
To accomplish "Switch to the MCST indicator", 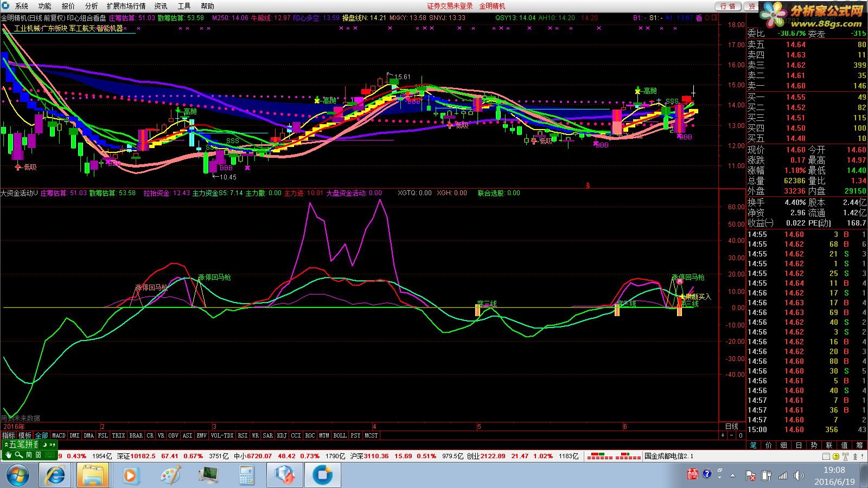I will [x=371, y=435].
